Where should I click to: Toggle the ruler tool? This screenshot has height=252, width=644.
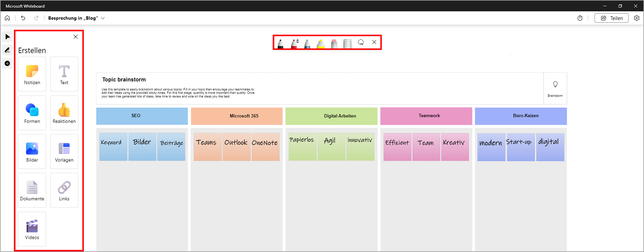tap(348, 43)
